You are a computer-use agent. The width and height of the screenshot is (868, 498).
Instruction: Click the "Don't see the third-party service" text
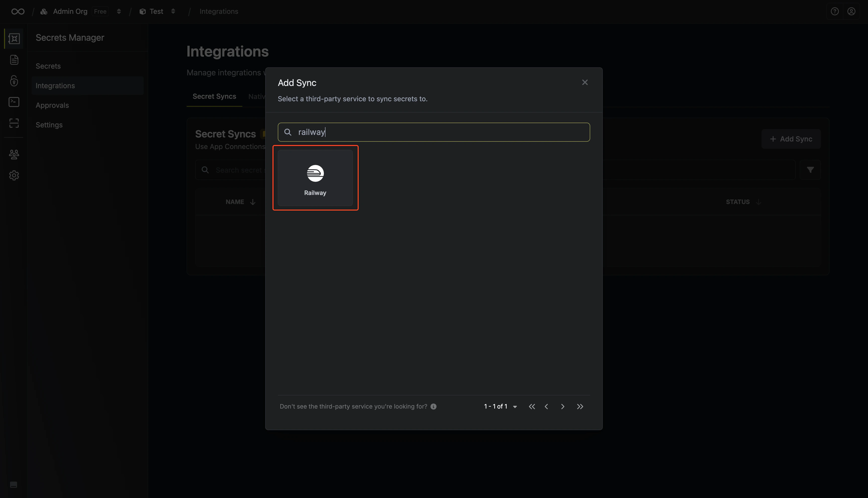tap(353, 406)
